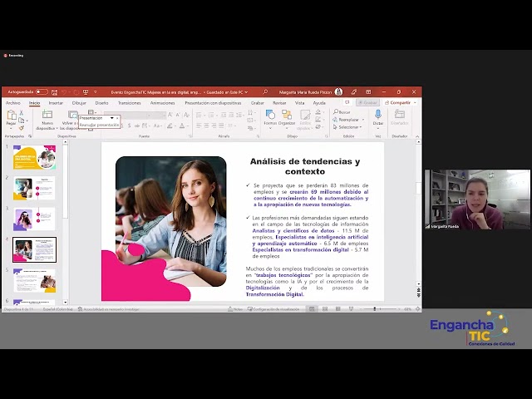Click the Compartir button

coord(401,102)
